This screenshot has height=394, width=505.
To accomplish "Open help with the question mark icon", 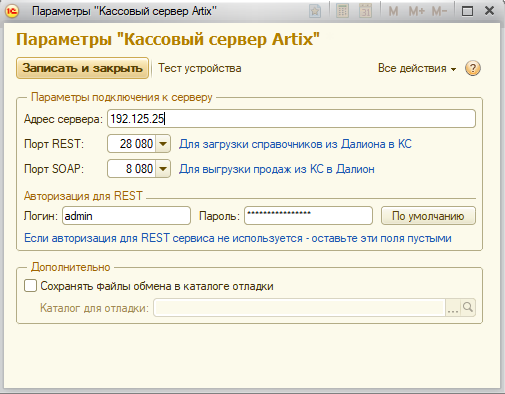I will (x=473, y=68).
